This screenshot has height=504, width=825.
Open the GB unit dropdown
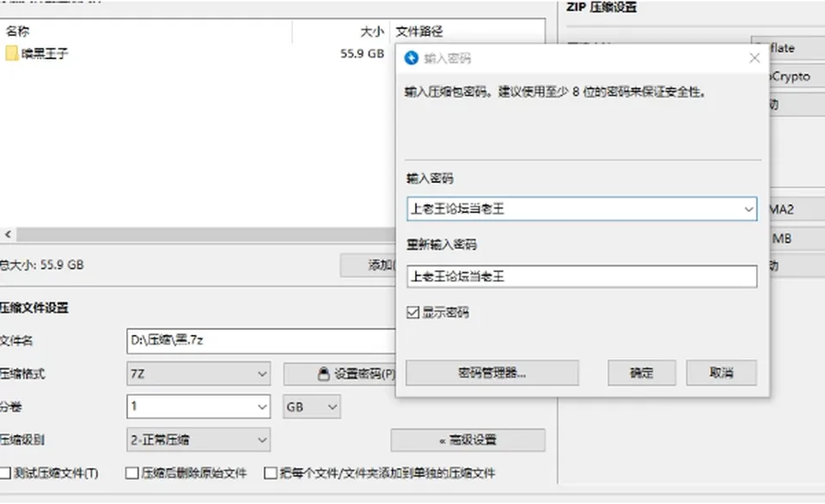(311, 407)
